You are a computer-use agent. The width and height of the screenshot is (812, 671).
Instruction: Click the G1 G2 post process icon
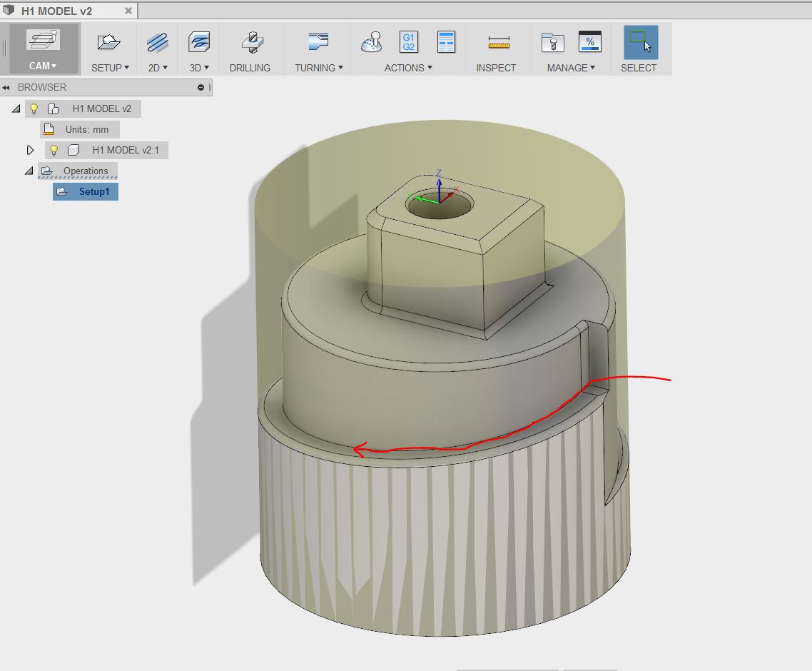[x=409, y=43]
